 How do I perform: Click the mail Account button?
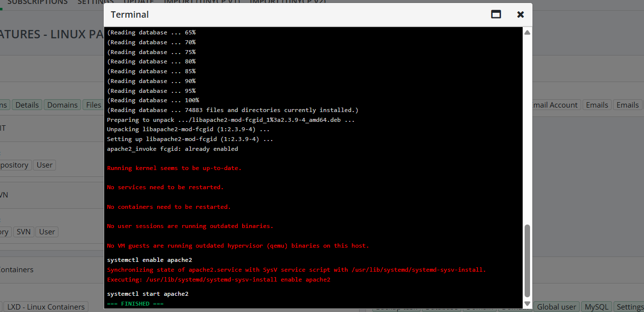coord(555,104)
